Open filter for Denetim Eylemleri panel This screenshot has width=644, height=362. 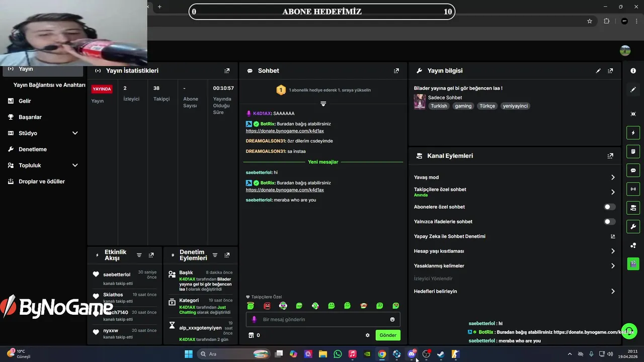pos(215,255)
